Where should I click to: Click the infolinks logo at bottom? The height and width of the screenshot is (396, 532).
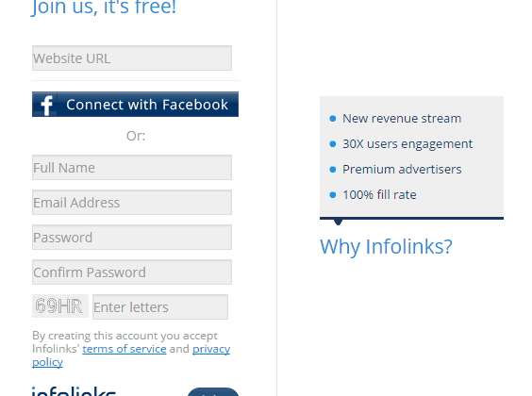click(x=74, y=391)
